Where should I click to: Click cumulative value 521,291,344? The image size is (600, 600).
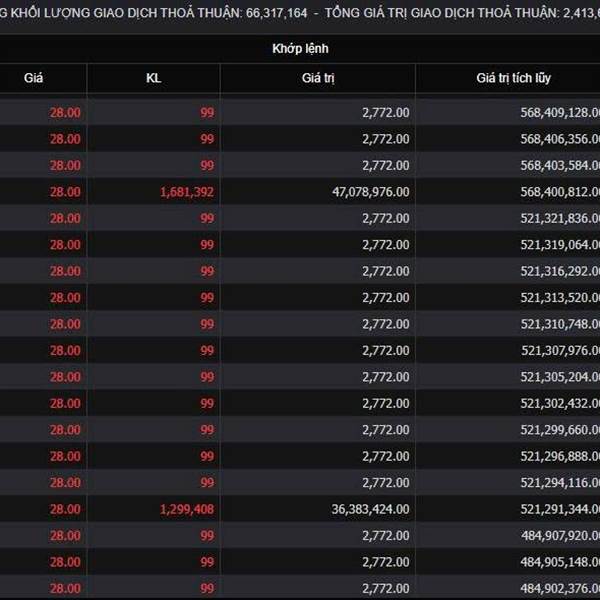tap(560, 509)
